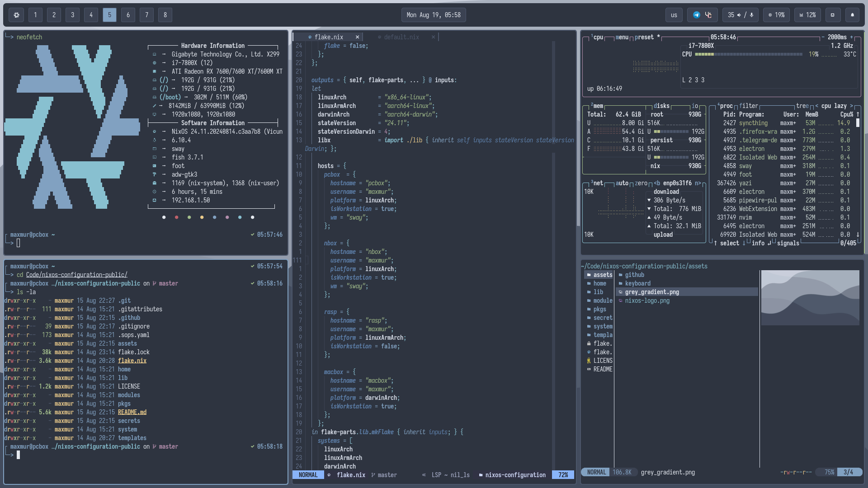Click the yellow key icon next to LICENSE
This screenshot has height=488, width=868.
[589, 361]
